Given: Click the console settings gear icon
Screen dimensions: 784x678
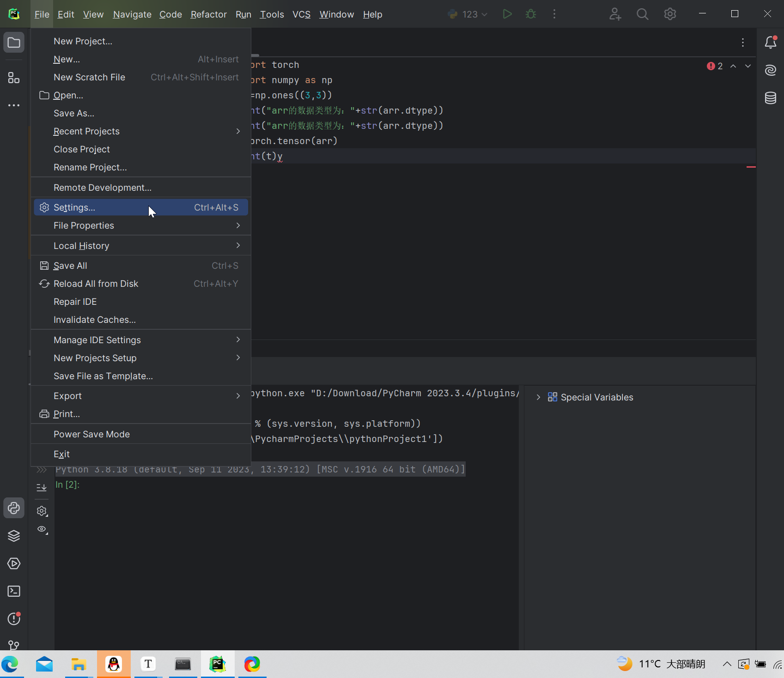Looking at the screenshot, I should [x=42, y=511].
